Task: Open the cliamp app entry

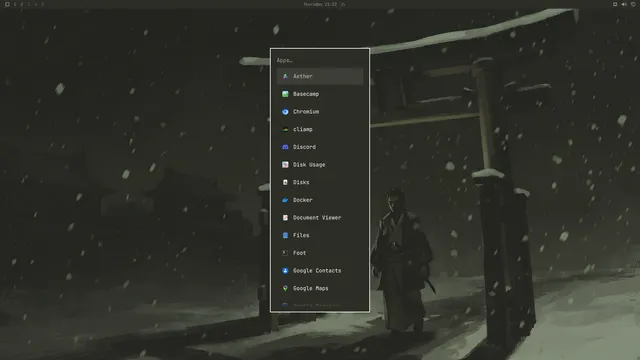Action: 320,129
